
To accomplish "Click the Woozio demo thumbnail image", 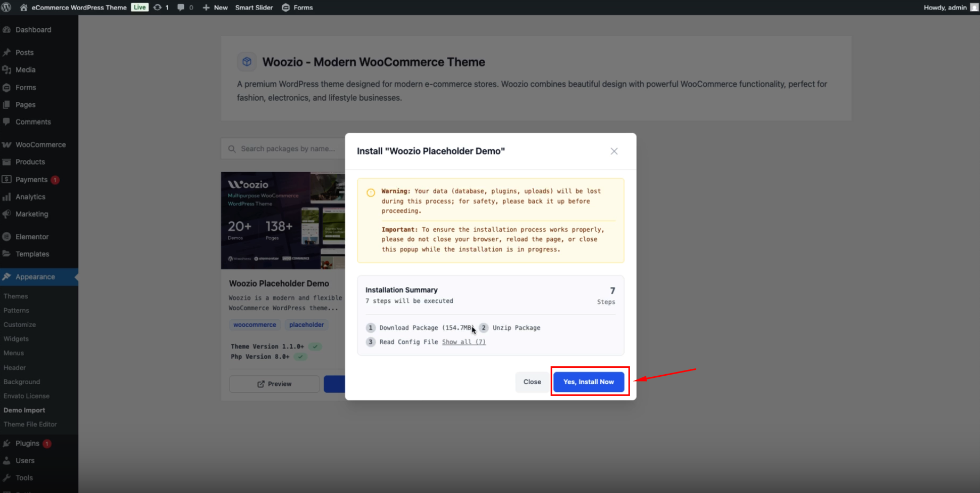I will point(283,220).
